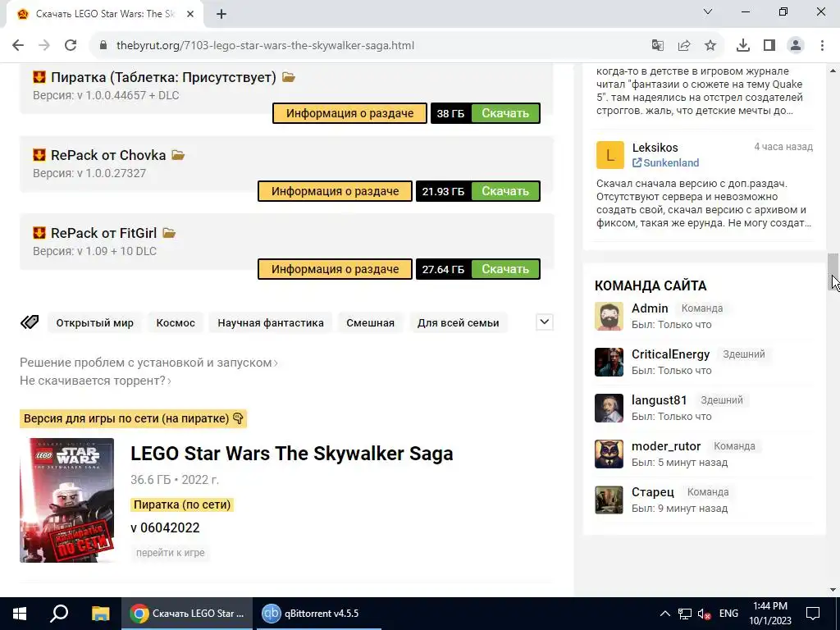Expand the tags list with the chevron
840x630 pixels.
point(545,322)
